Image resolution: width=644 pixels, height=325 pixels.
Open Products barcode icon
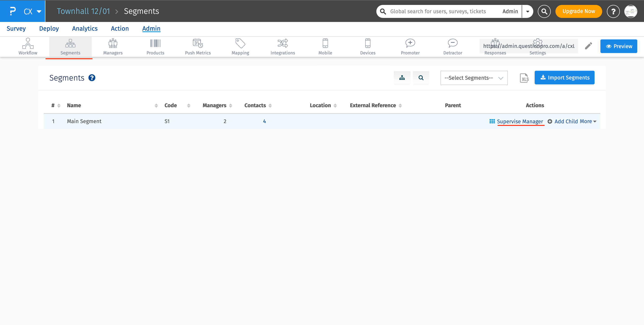pyautogui.click(x=155, y=43)
